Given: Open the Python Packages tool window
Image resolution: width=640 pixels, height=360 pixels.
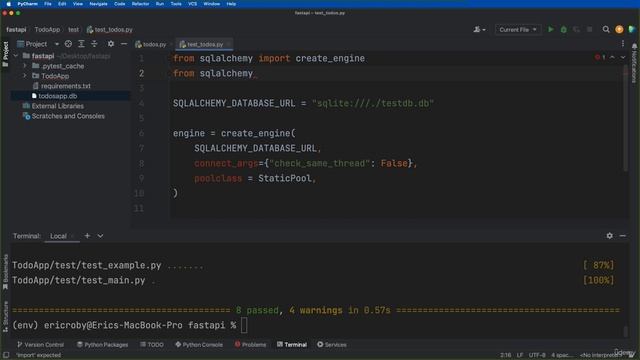Looking at the screenshot, I should (102, 344).
